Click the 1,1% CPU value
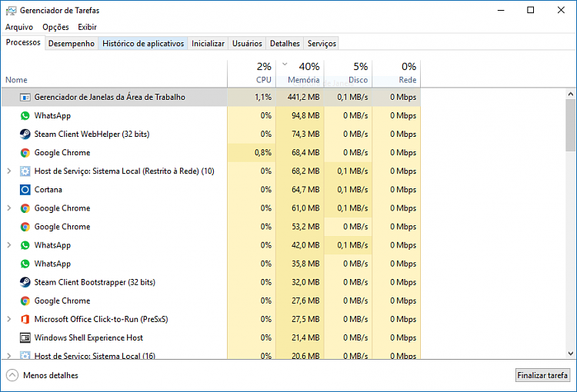 [x=263, y=97]
